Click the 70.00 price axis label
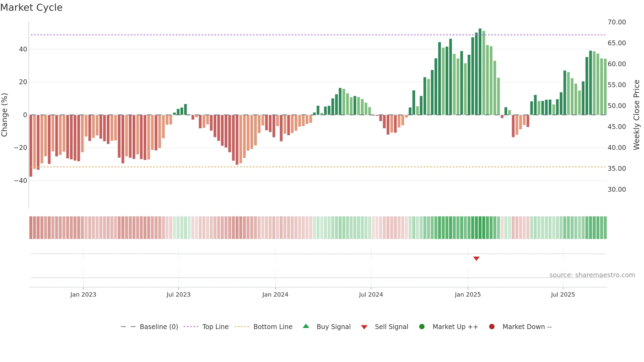The width and height of the screenshot is (644, 362). pyautogui.click(x=617, y=22)
